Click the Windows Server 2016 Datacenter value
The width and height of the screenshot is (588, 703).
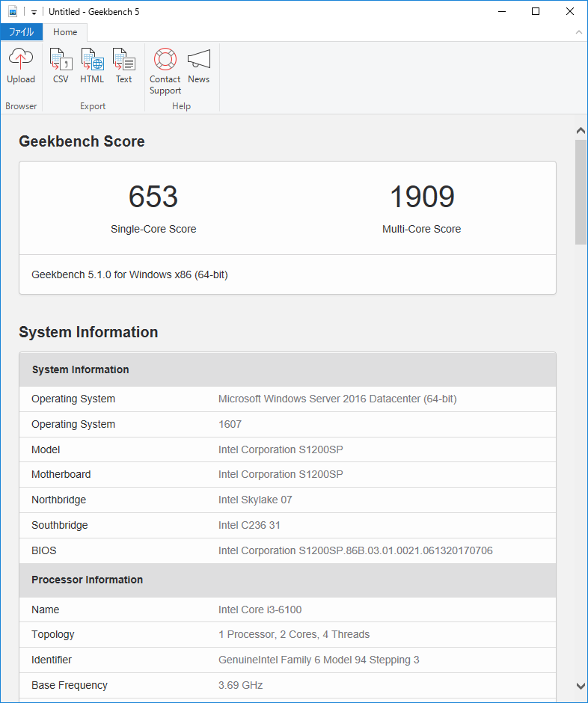(x=337, y=399)
